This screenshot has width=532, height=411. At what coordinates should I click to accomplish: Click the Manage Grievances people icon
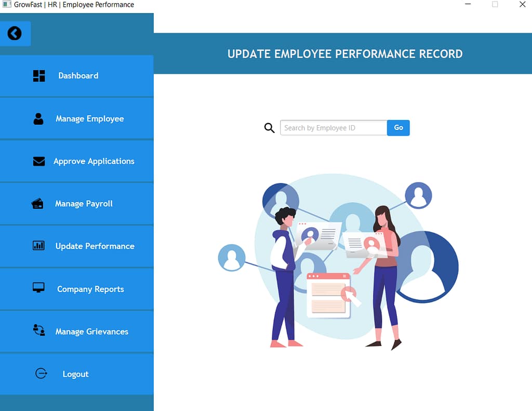coord(39,330)
